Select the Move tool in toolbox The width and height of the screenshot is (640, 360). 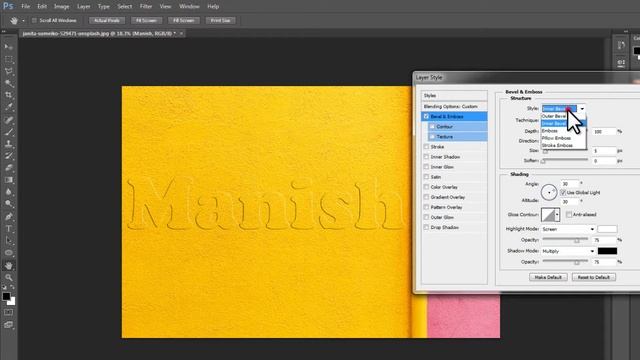9,47
